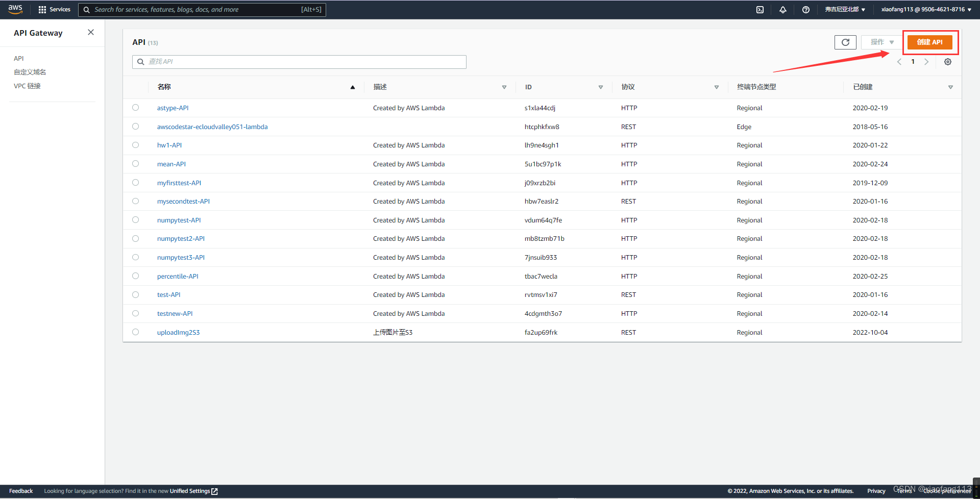Open Unified Settings external link

194,491
